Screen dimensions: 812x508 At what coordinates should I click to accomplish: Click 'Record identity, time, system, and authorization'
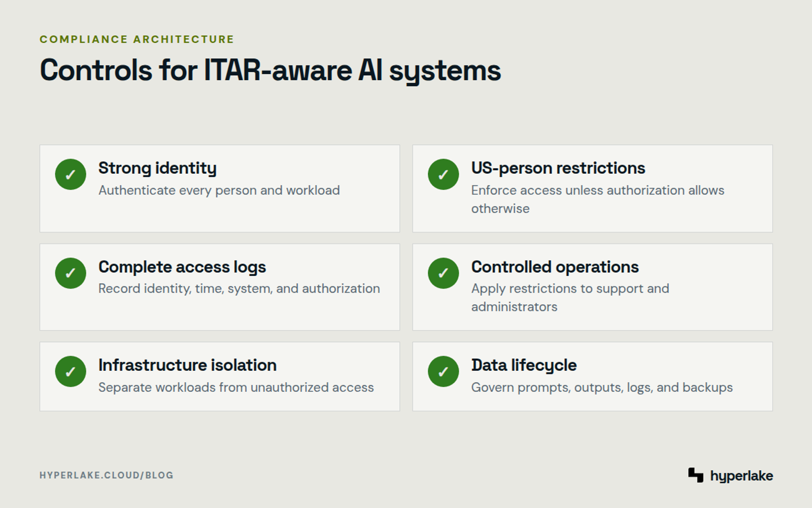coord(239,289)
